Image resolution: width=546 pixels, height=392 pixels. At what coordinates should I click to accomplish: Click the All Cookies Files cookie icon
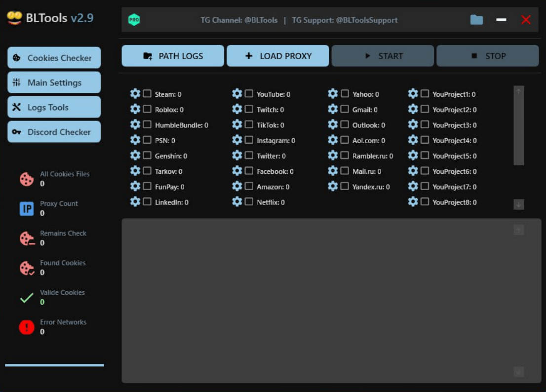[27, 179]
